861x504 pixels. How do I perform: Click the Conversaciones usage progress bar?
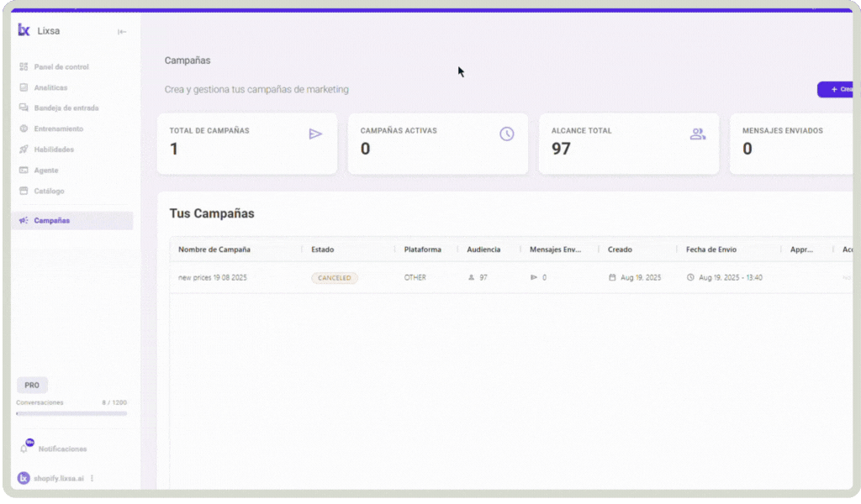[71, 413]
